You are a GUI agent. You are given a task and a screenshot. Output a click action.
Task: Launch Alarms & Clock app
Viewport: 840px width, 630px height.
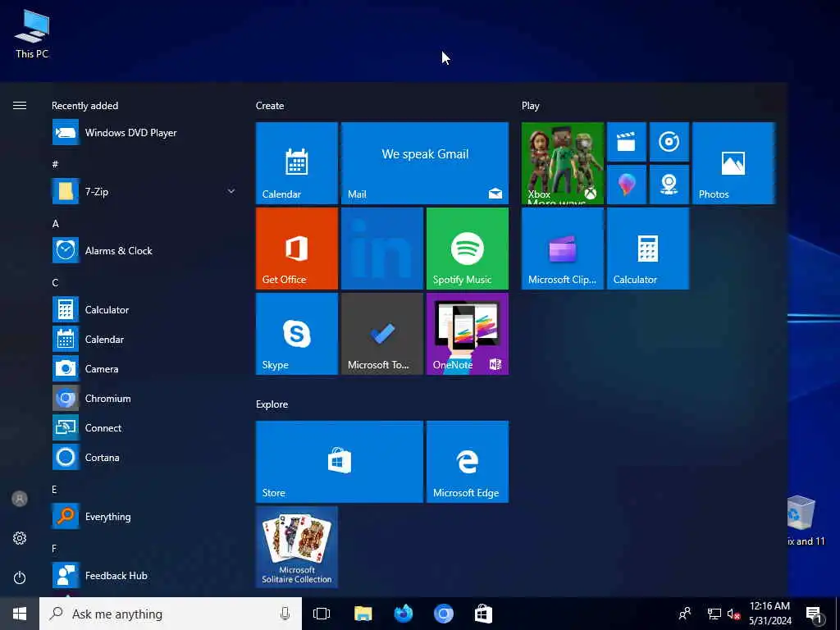(x=144, y=251)
